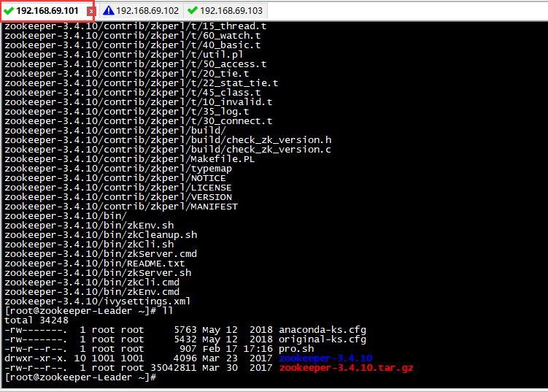Close the 192.168.69.101 tab via red X
Image resolution: width=548 pixels, height=392 pixels.
[91, 12]
